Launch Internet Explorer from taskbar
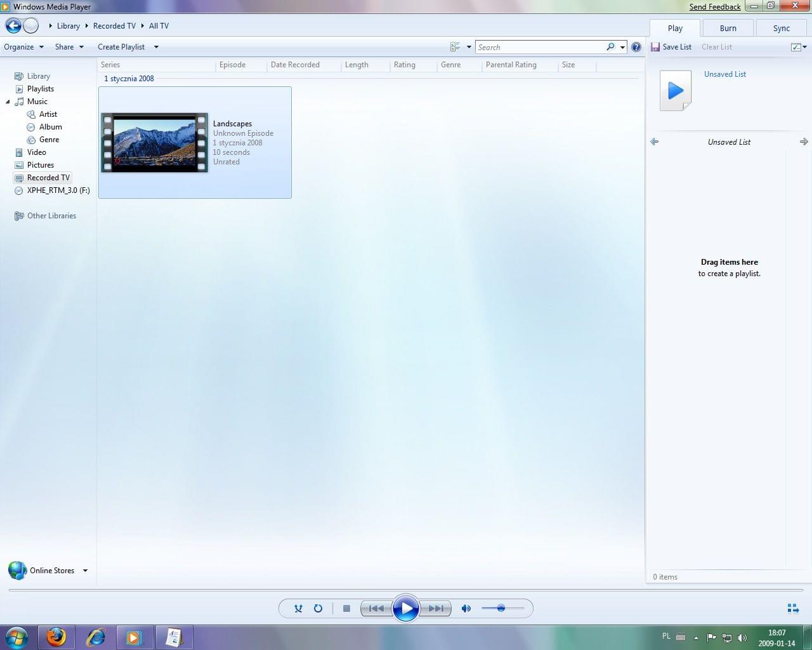The width and height of the screenshot is (812, 650). click(96, 637)
